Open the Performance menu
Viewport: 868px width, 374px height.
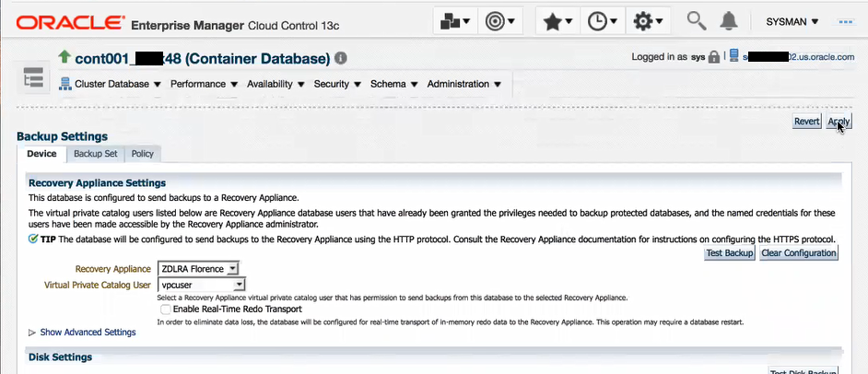[204, 84]
